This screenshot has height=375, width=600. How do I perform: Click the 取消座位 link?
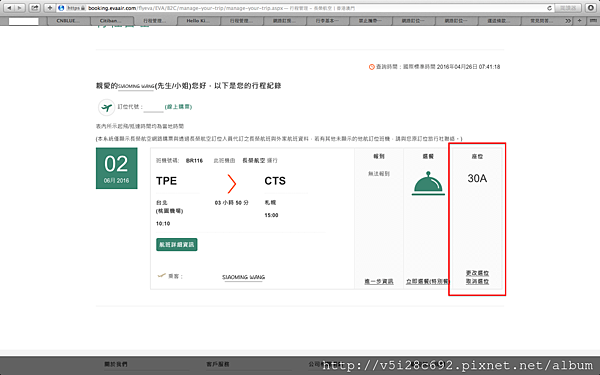point(477,281)
